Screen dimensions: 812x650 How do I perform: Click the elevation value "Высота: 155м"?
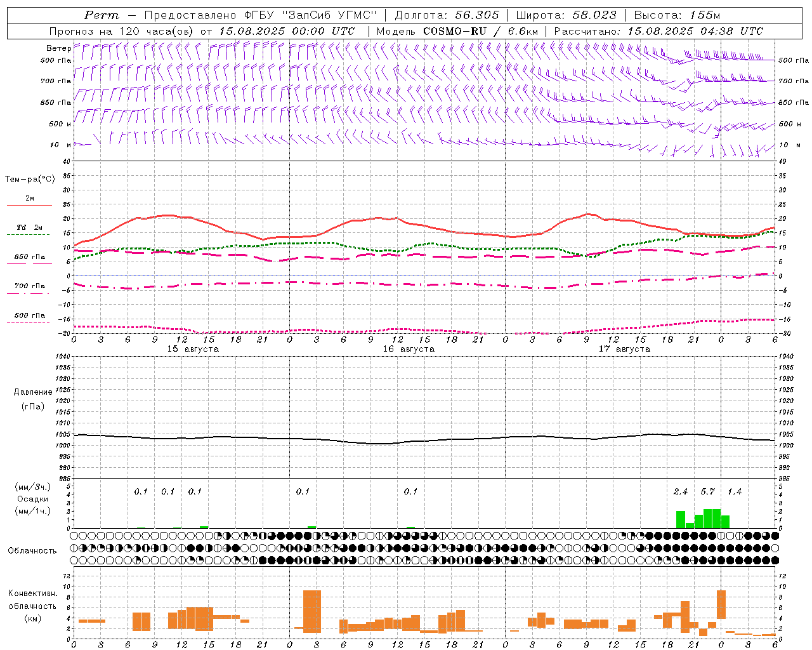[x=677, y=15]
